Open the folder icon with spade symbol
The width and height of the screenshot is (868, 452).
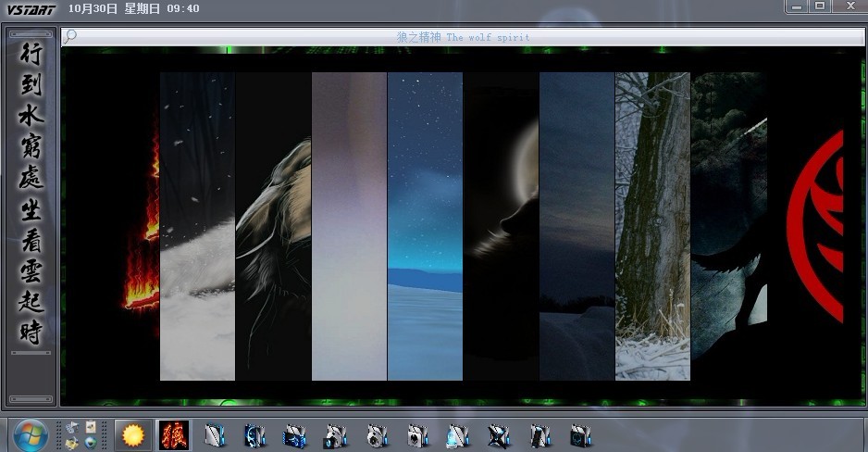418,434
